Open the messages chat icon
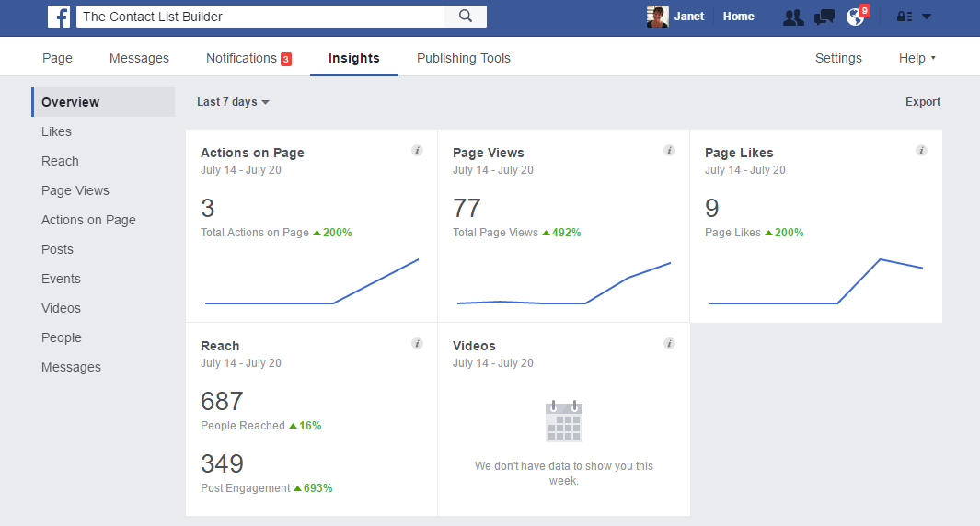This screenshot has width=980, height=526. (x=824, y=17)
